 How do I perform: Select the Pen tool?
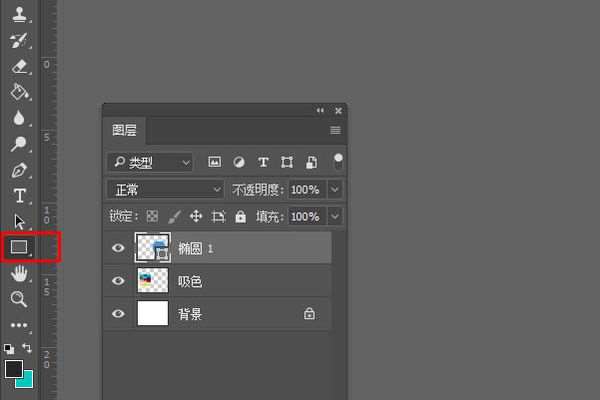tap(19, 170)
